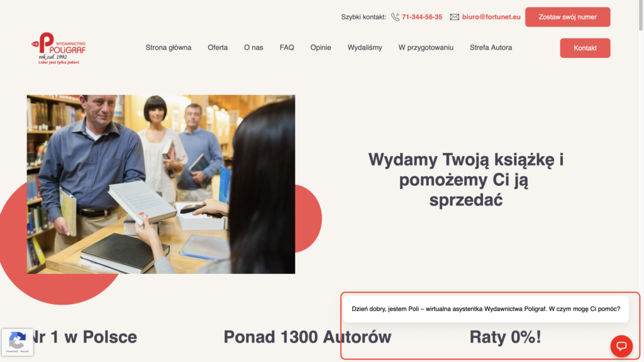This screenshot has height=362, width=644.
Task: Click the Poli assistant greeting message
Action: coord(486,308)
